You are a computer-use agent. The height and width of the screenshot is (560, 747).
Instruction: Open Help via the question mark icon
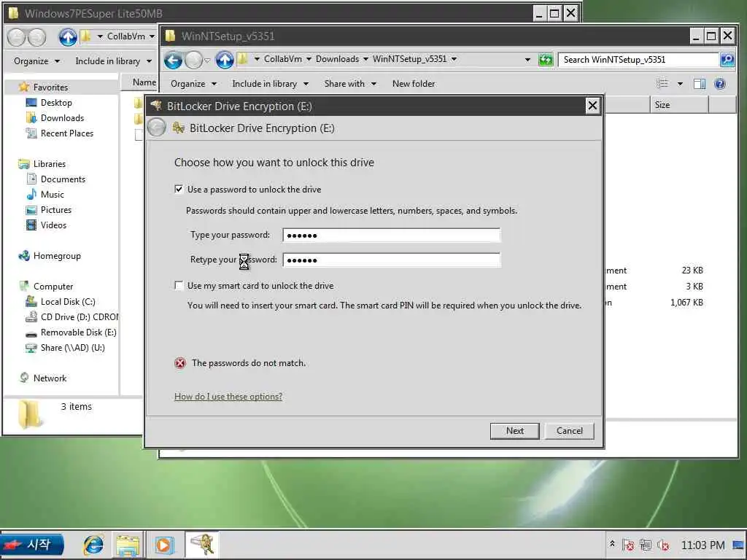point(720,84)
